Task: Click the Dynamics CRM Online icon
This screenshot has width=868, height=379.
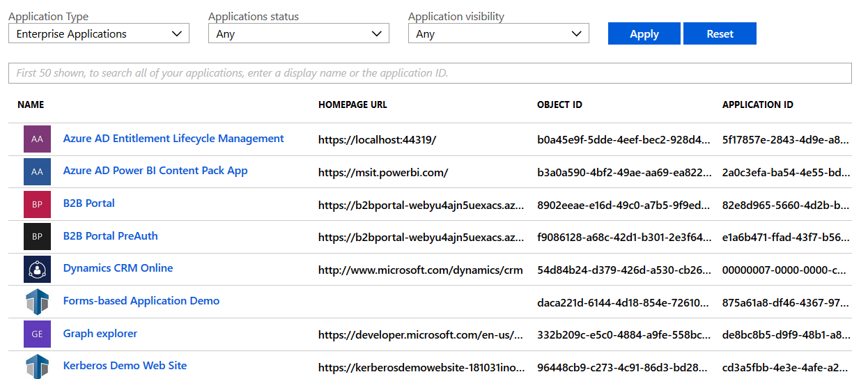Action: (37, 269)
